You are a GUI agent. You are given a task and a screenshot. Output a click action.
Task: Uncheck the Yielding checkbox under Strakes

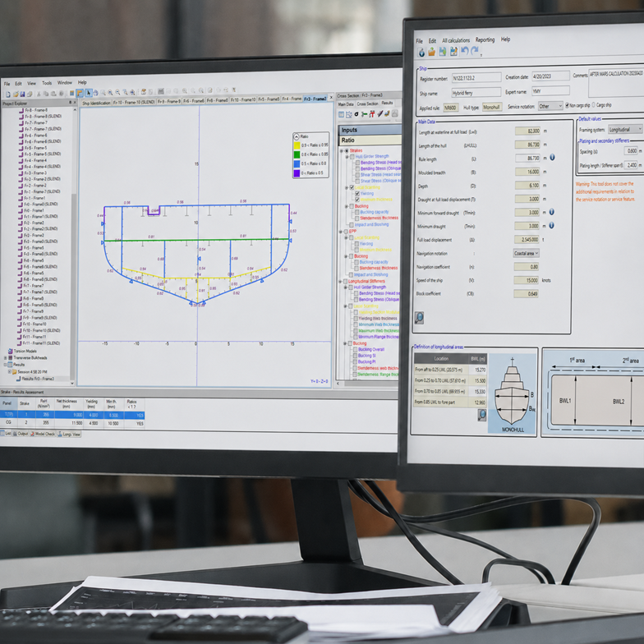[x=357, y=194]
